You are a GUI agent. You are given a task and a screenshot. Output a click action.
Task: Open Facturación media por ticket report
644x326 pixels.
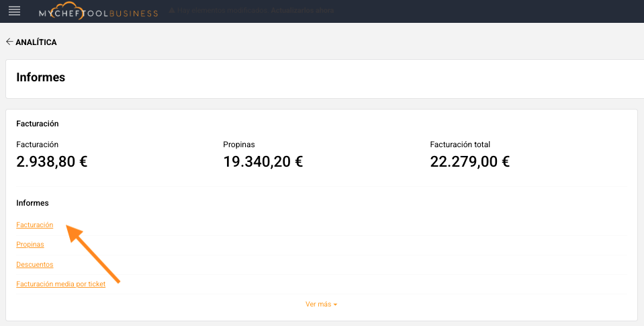pyautogui.click(x=61, y=284)
